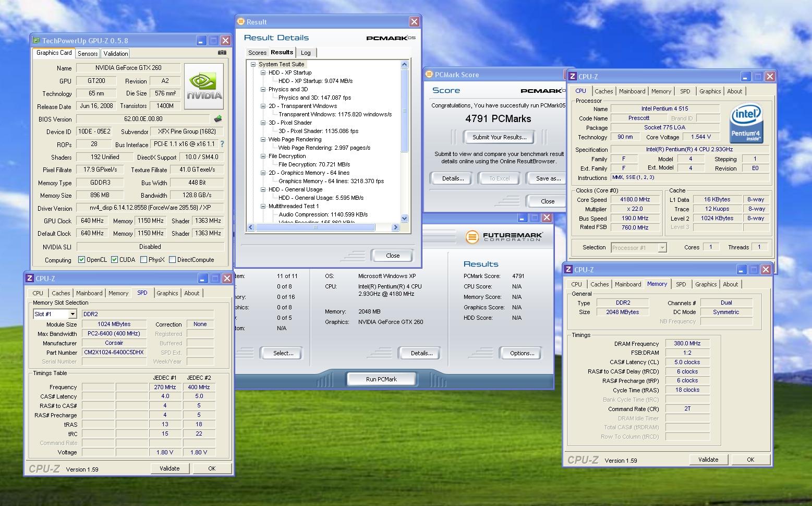Minimize the GPU-Z window

click(x=201, y=40)
